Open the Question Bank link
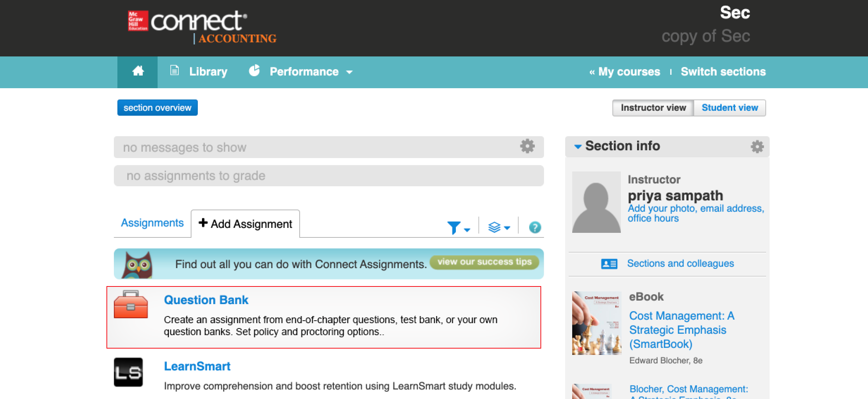868x399 pixels. (206, 300)
